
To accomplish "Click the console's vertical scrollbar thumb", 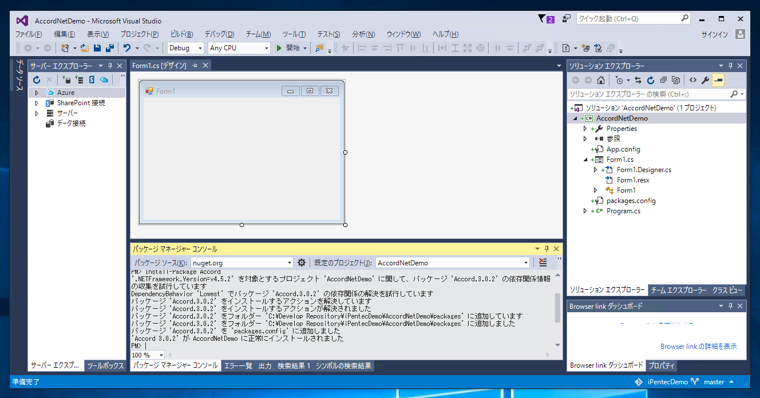I will tap(557, 308).
